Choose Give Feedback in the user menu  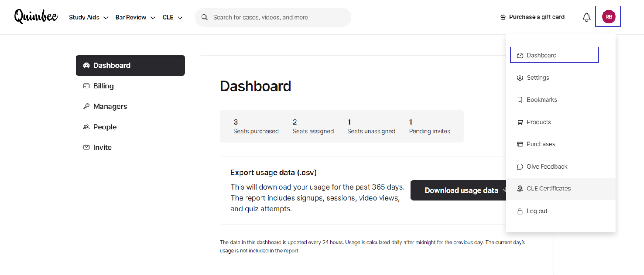click(561, 167)
